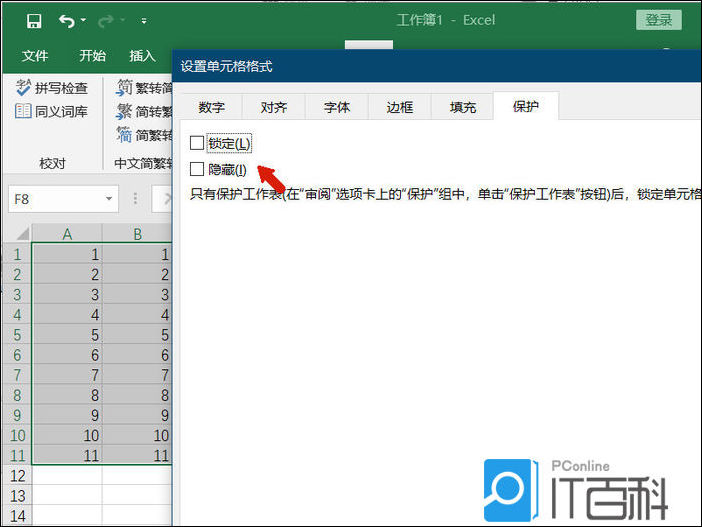
Task: Click the 拼写检查 spell check button
Action: point(51,88)
